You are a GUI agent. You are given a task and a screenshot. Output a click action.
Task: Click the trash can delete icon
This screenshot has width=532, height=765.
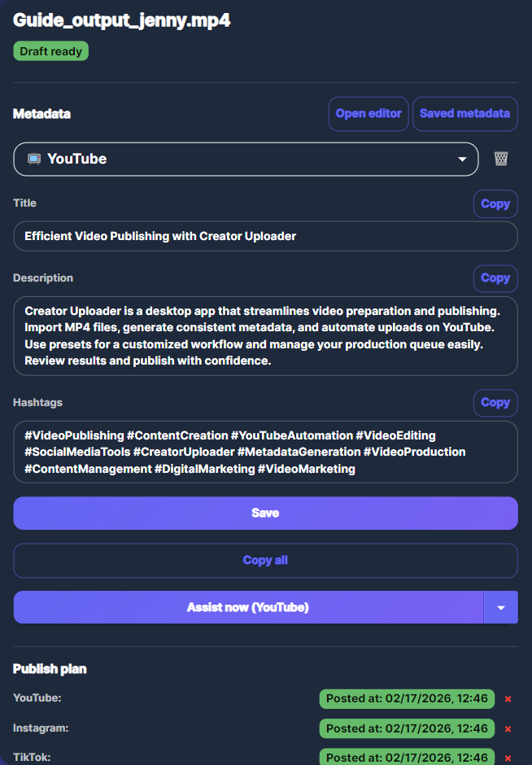tap(501, 159)
